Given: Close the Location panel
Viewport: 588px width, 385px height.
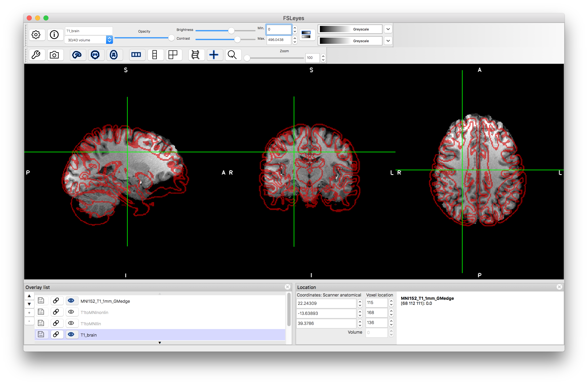Looking at the screenshot, I should (x=559, y=287).
